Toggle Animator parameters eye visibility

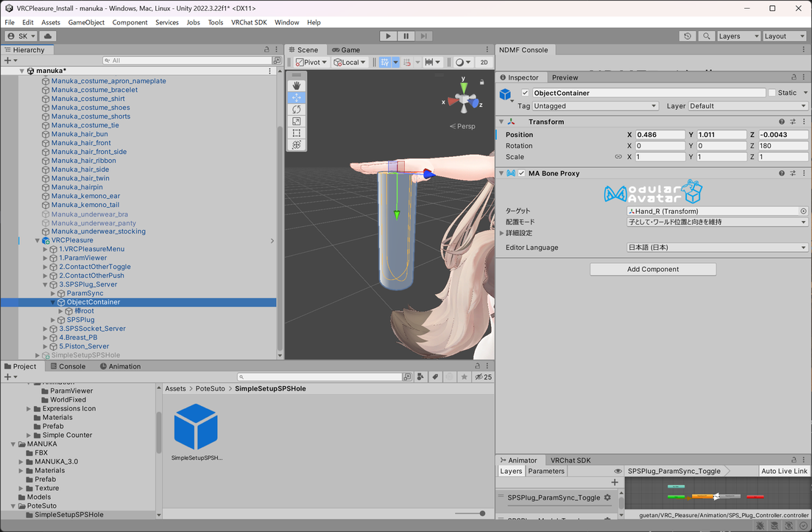point(618,472)
